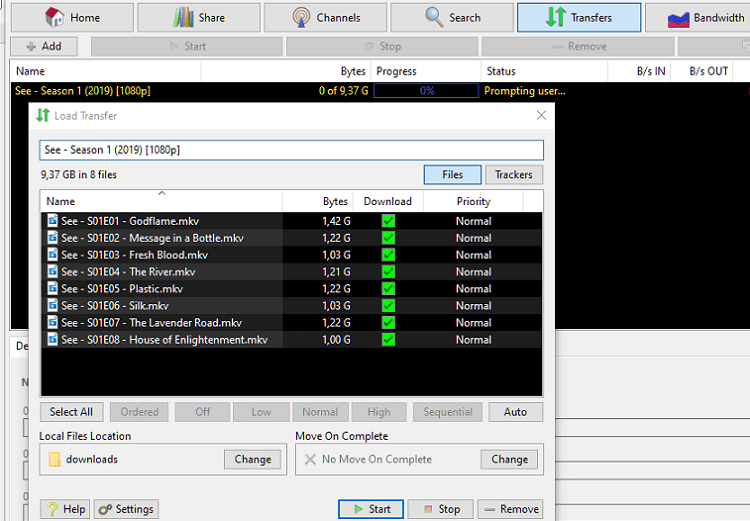The height and width of the screenshot is (521, 750).
Task: Sort files by Download column header
Action: 388,201
